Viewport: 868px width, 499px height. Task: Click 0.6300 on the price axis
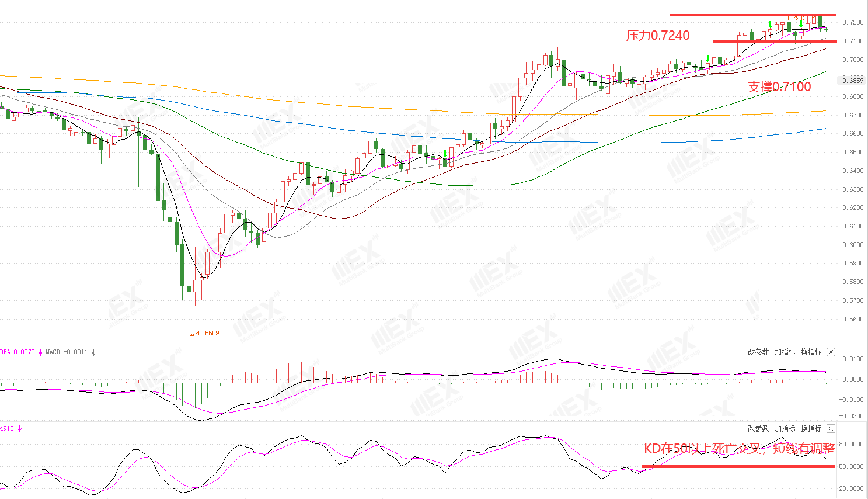pos(853,189)
